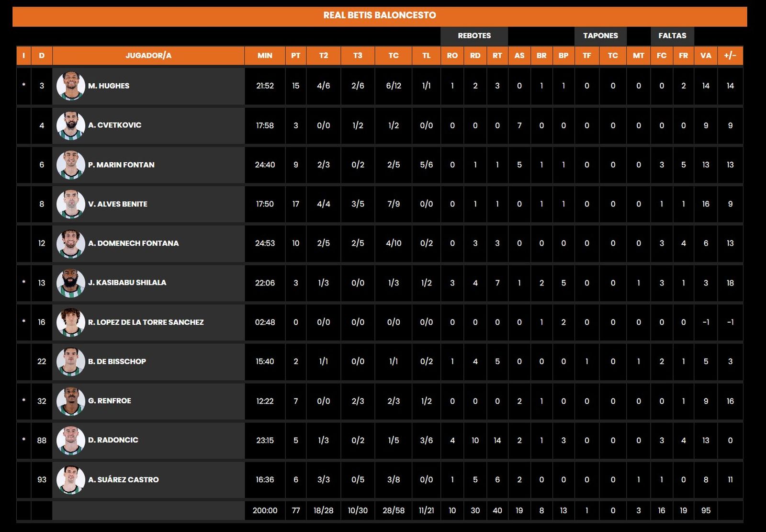The width and height of the screenshot is (766, 532).
Task: Click A. Suárez Castro player photo
Action: [x=70, y=479]
